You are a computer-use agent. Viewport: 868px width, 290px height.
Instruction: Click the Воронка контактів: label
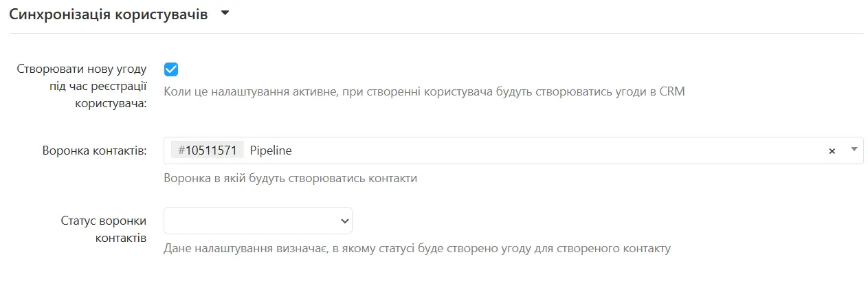click(x=94, y=150)
